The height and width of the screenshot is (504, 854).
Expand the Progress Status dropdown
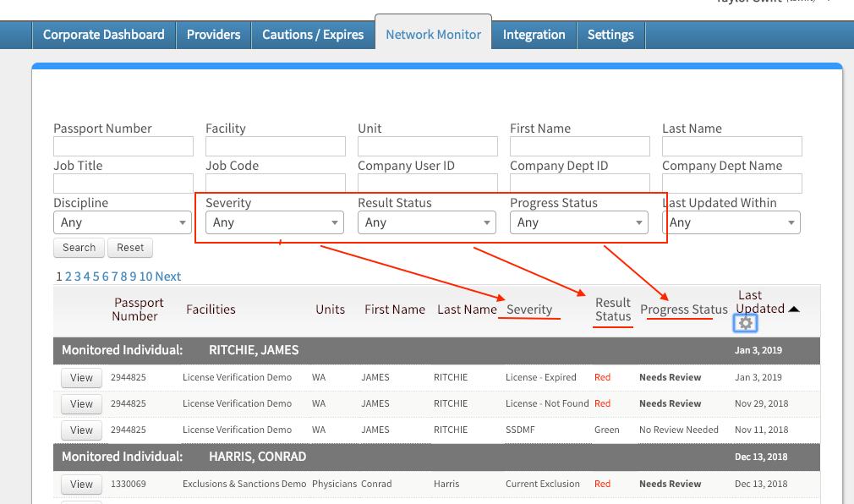click(x=579, y=222)
